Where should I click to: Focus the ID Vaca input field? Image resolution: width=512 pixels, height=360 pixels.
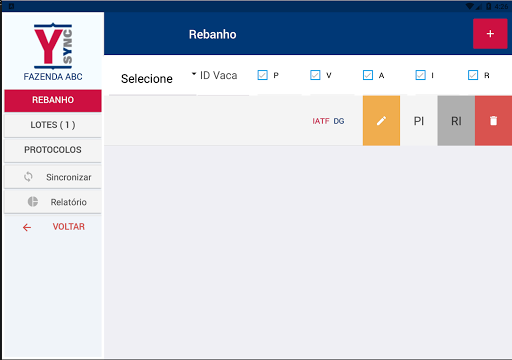click(224, 76)
